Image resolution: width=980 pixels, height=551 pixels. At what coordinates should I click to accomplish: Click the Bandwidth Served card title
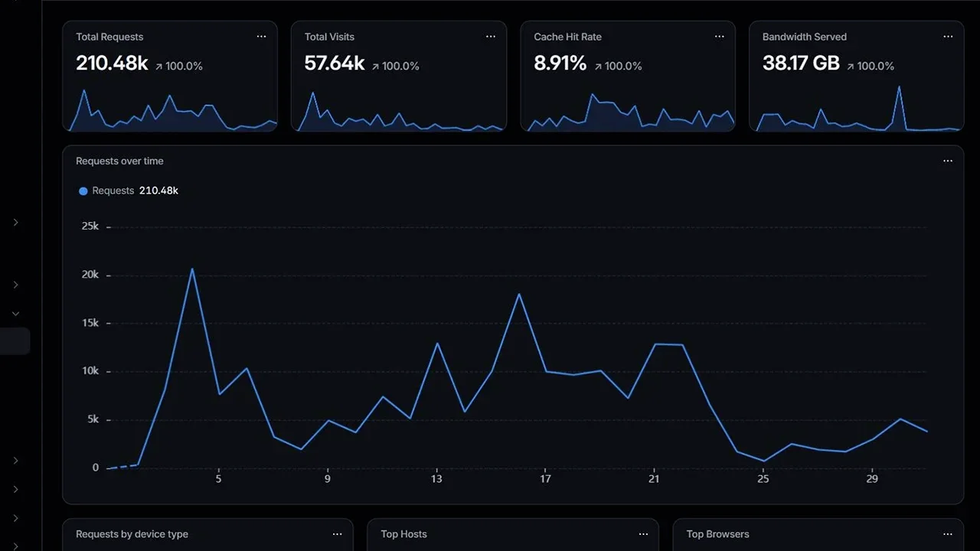pos(805,37)
